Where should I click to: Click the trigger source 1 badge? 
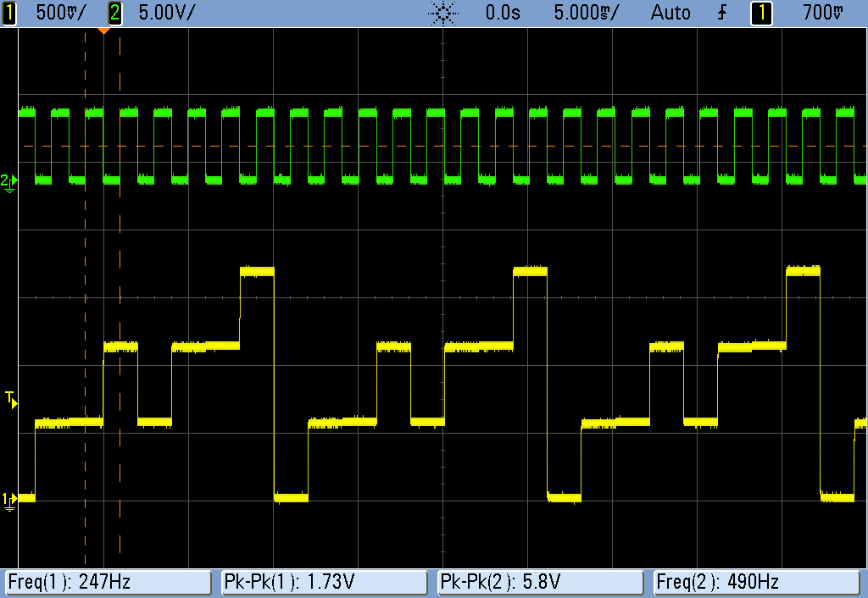click(760, 12)
